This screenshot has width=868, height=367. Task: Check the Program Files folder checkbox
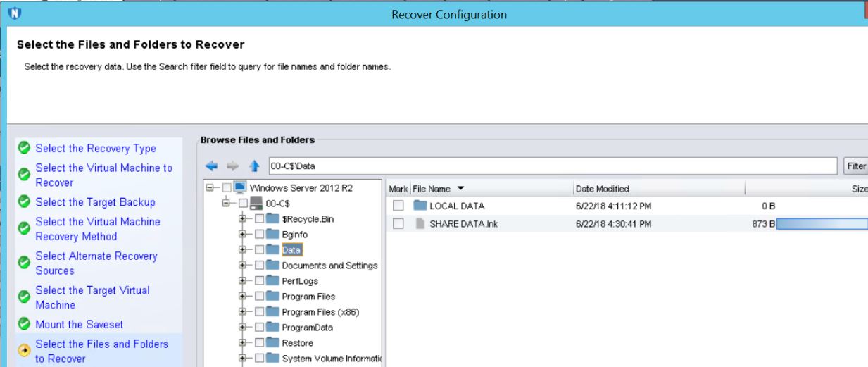coord(259,297)
